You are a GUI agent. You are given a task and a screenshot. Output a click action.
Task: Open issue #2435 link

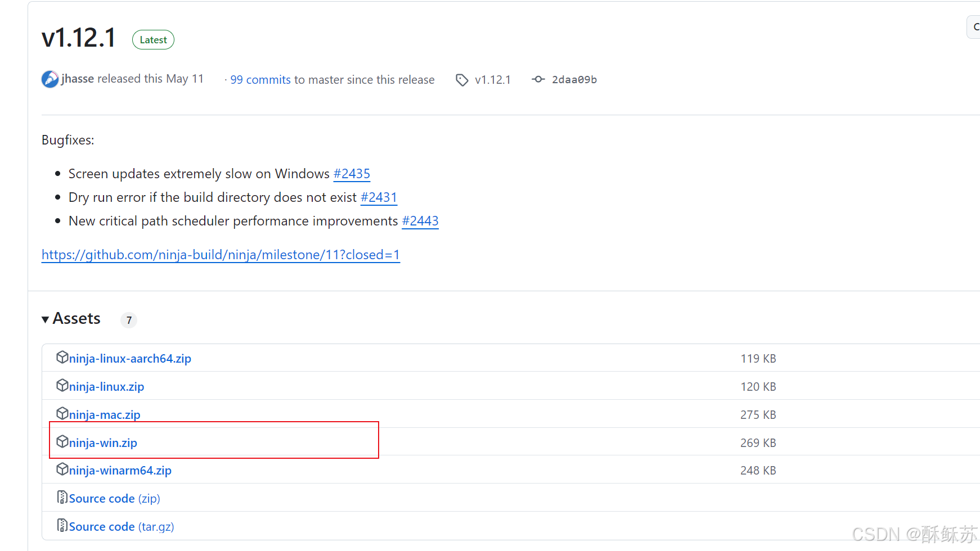352,174
